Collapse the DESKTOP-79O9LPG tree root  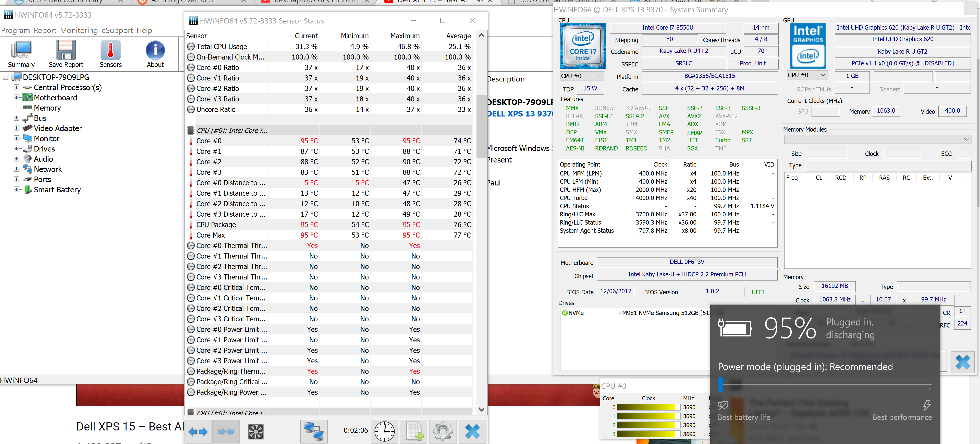pos(6,77)
